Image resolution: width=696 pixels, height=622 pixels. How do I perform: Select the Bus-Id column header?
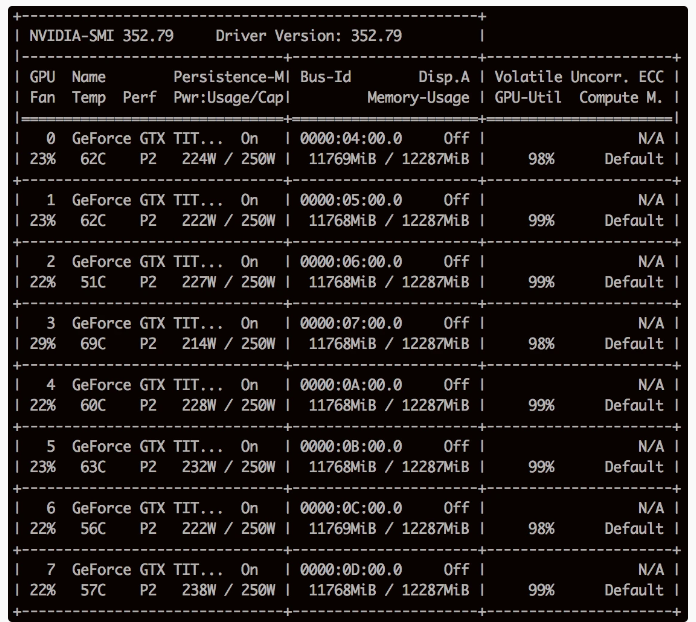coord(325,77)
